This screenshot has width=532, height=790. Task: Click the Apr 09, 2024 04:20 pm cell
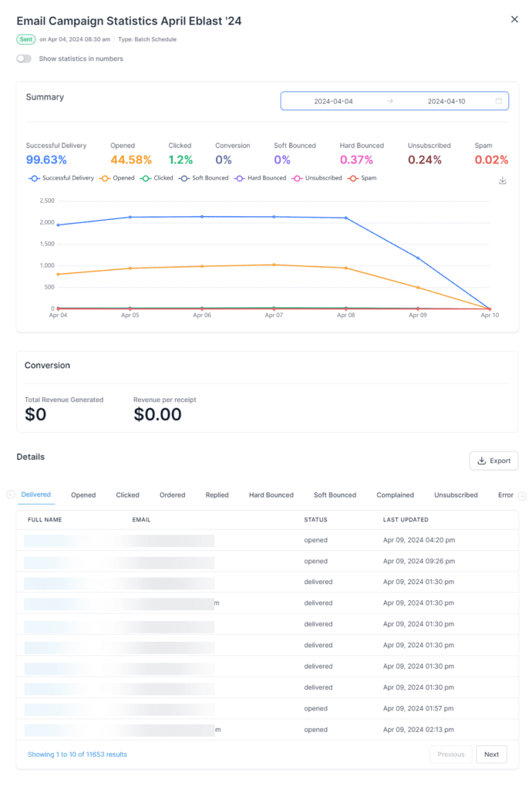[x=419, y=540]
